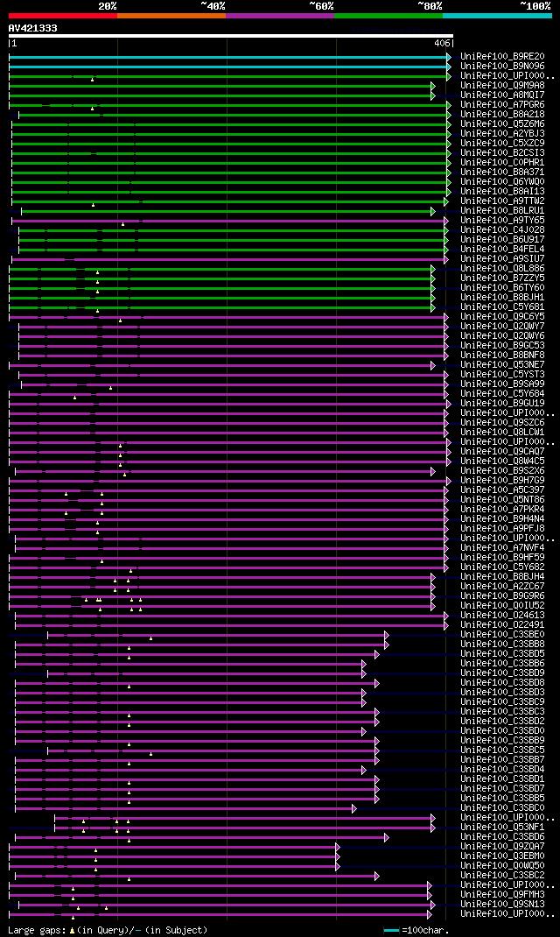
Task: Click the green ~80% identity legend segment
Action: pyautogui.click(x=388, y=16)
